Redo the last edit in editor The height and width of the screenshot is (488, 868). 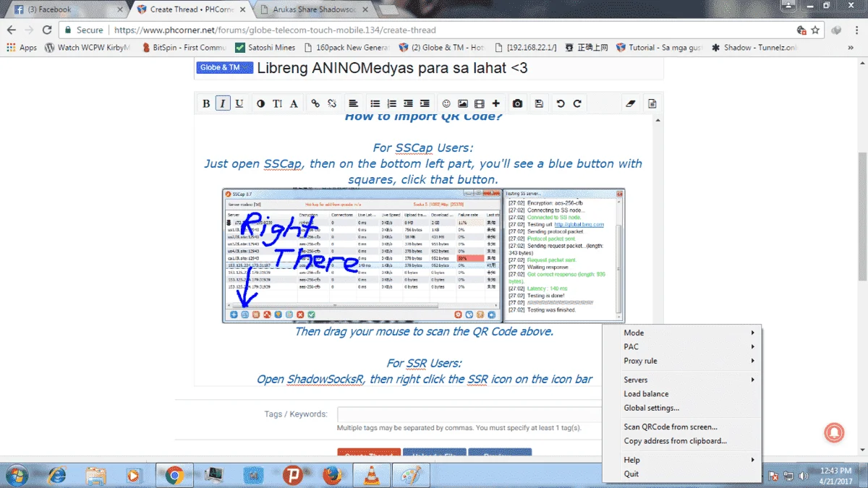click(577, 103)
